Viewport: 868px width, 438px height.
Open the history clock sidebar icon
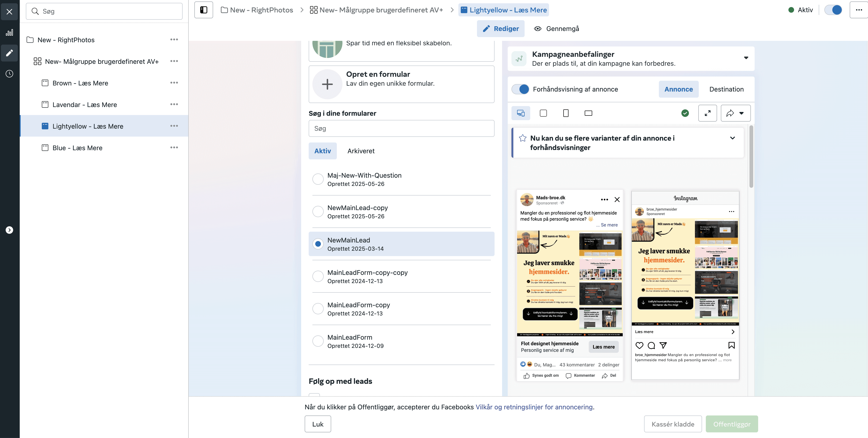9,73
